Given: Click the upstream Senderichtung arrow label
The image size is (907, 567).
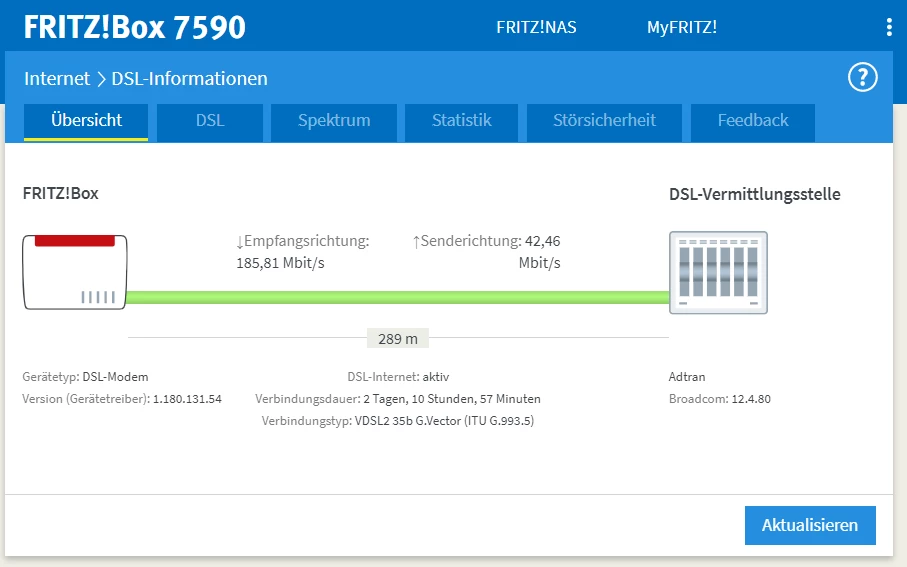Looking at the screenshot, I should pyautogui.click(x=467, y=241).
